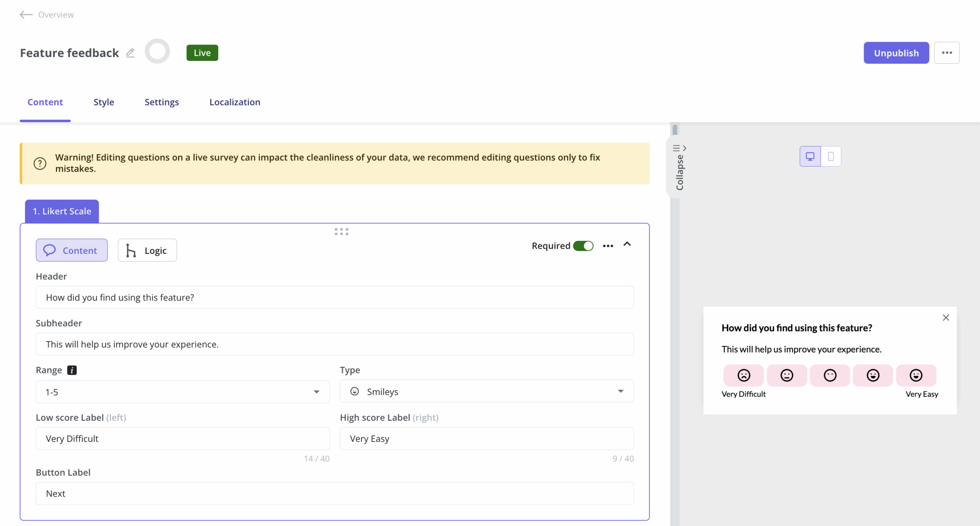The height and width of the screenshot is (526, 980).
Task: Click the Collapse panel list icon
Action: [x=676, y=148]
